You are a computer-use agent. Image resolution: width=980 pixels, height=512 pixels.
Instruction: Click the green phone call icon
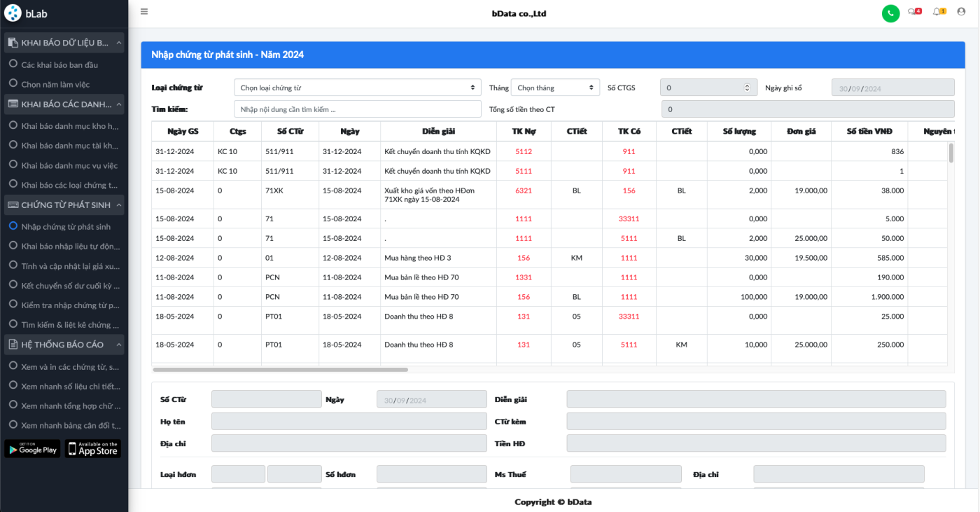pyautogui.click(x=890, y=13)
